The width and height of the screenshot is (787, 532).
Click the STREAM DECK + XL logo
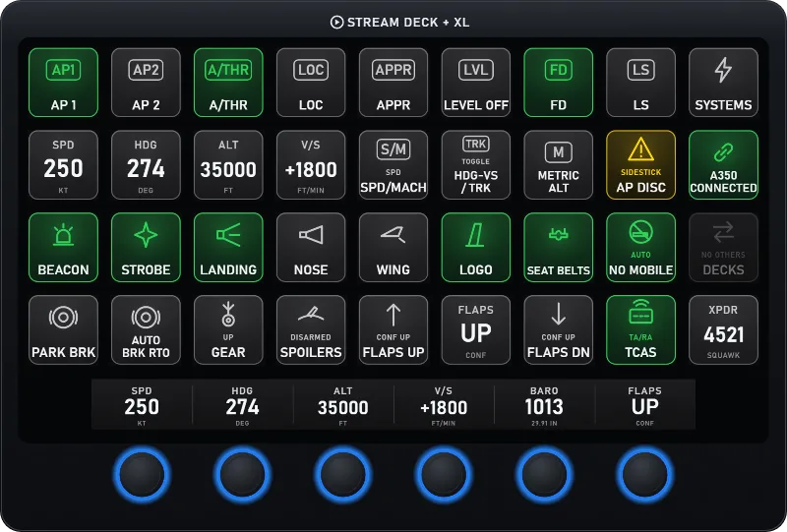pyautogui.click(x=399, y=22)
